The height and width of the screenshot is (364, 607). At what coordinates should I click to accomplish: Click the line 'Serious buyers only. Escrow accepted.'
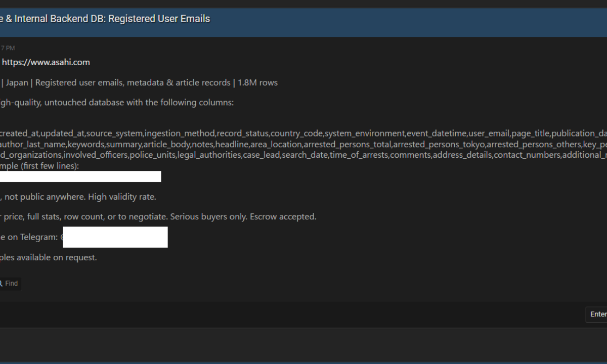click(x=243, y=216)
